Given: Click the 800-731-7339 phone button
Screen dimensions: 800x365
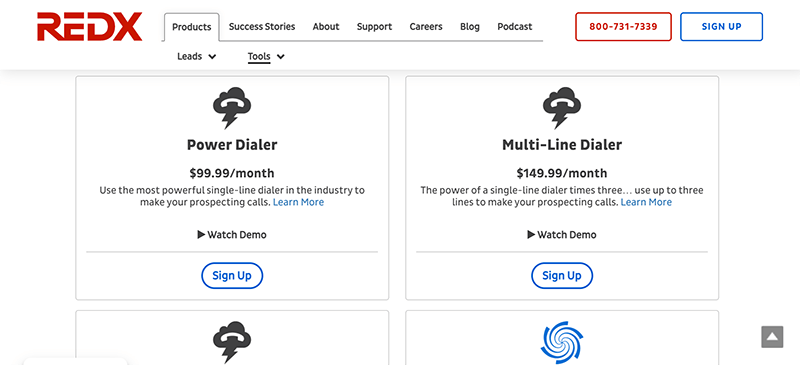Looking at the screenshot, I should coord(623,27).
